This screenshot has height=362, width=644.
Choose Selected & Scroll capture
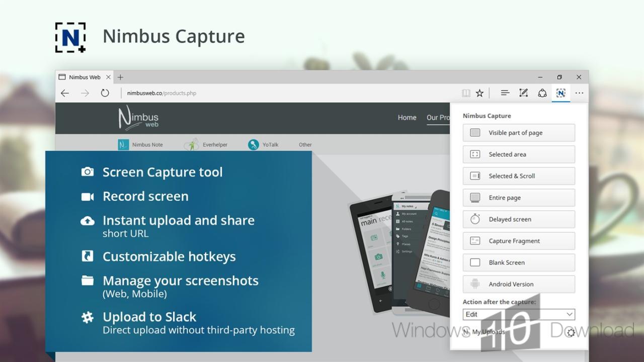click(x=519, y=176)
